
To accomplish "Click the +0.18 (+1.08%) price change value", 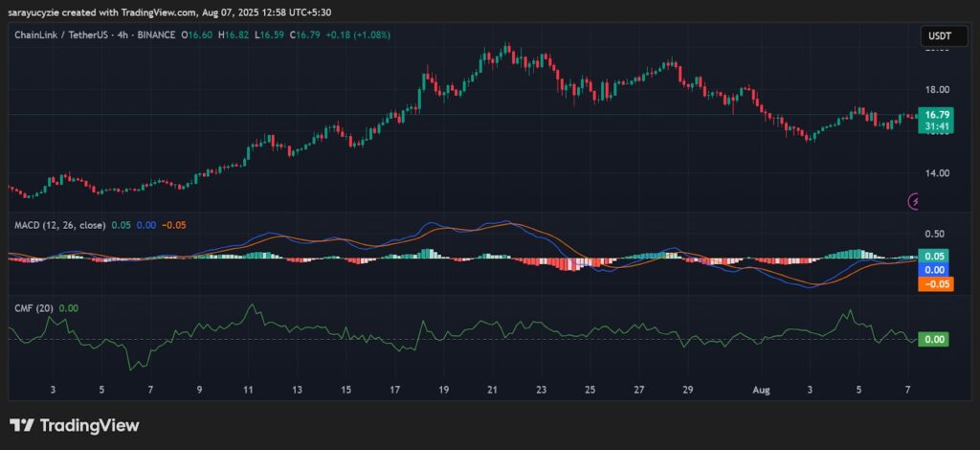I will pos(356,35).
